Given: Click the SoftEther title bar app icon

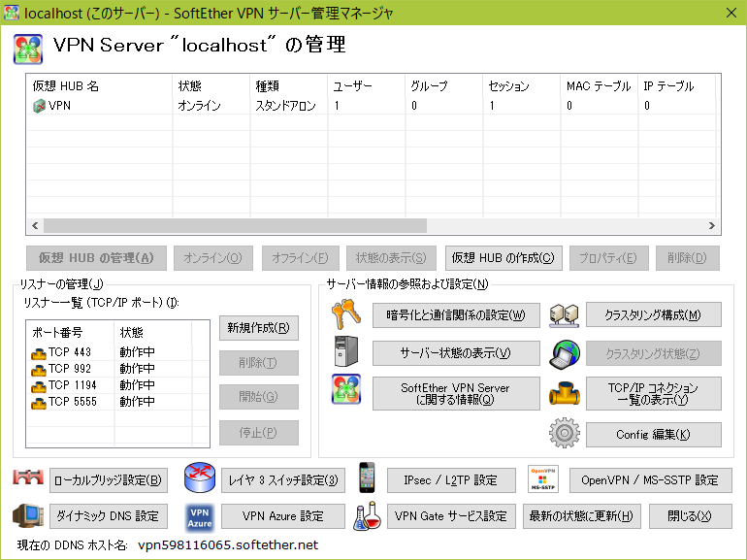Looking at the screenshot, I should click(x=12, y=13).
